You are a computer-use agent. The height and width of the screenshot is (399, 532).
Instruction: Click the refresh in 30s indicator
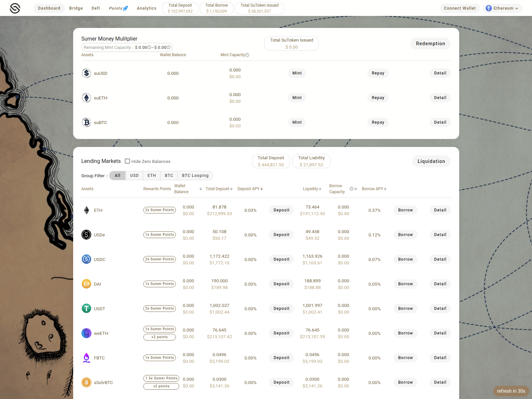click(511, 391)
